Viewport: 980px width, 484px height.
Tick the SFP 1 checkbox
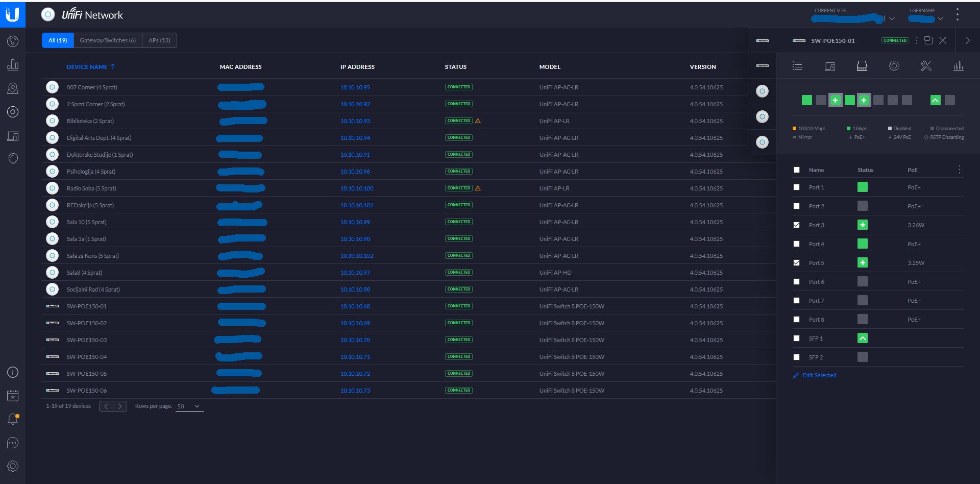coord(797,338)
